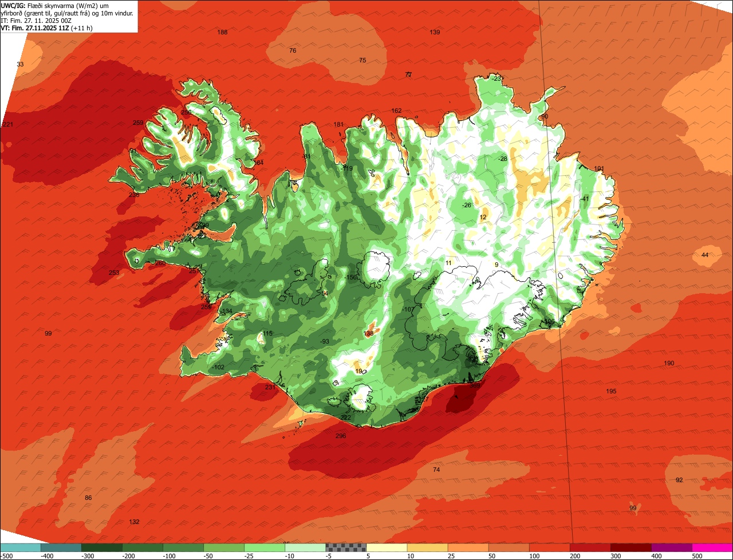Click the title text 'UWC/IG: Flæði skynvarma (W/m2) um'
Image resolution: width=733 pixels, height=560 pixels.
click(54, 5)
